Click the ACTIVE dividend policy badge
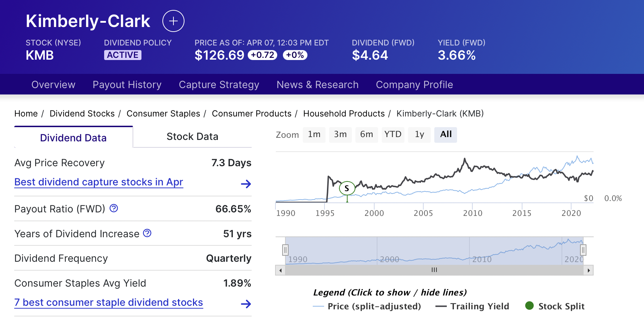Viewport: 644px width, 331px height. [x=123, y=55]
